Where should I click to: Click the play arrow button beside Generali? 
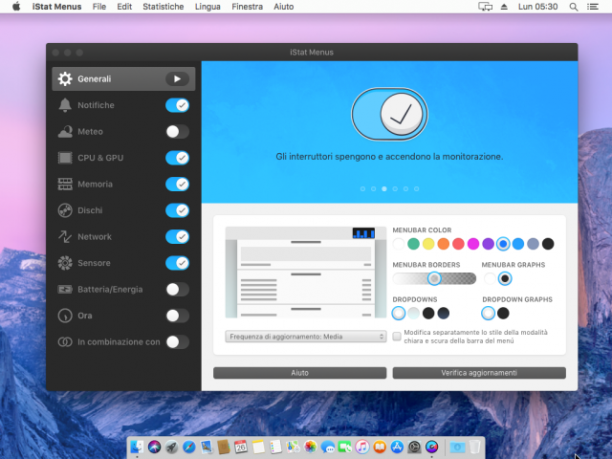click(177, 79)
